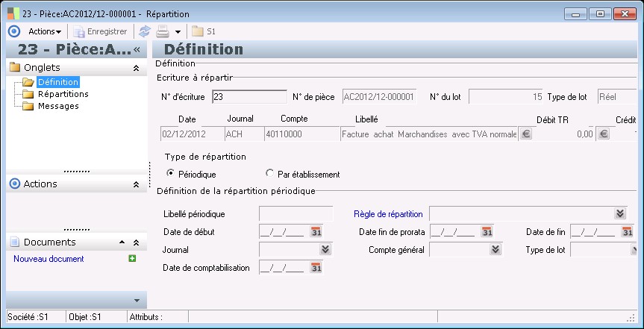Open calendar for Date fin de prorata
This screenshot has height=329, width=644.
(487, 232)
